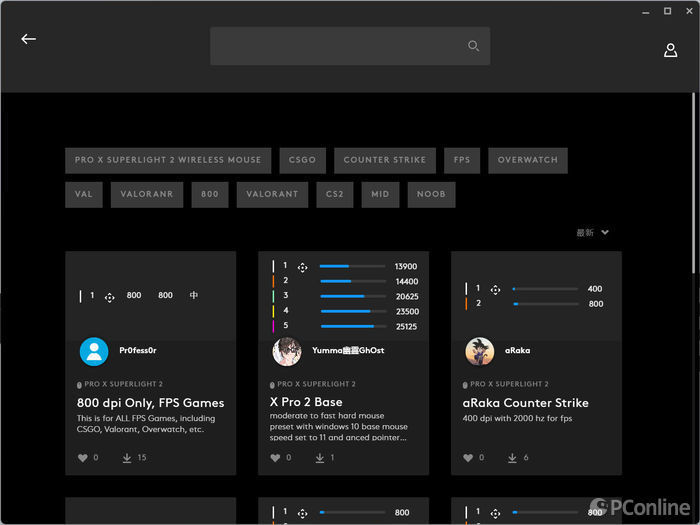Image resolution: width=700 pixels, height=525 pixels.
Task: Open the user account profile icon
Action: point(670,50)
